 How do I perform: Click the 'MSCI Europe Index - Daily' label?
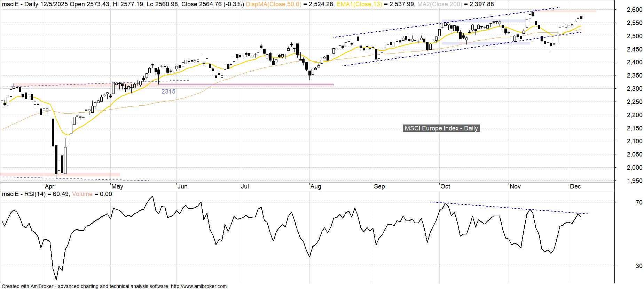(441, 128)
